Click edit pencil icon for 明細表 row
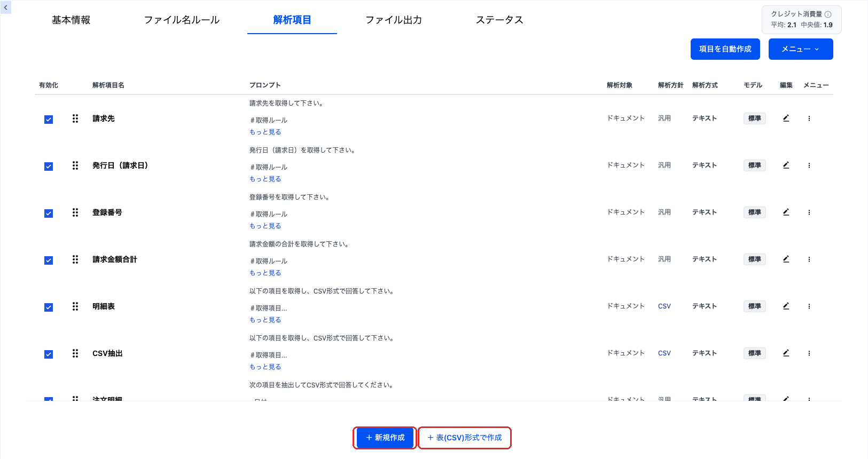Viewport: 868px width, 459px height. pos(786,306)
